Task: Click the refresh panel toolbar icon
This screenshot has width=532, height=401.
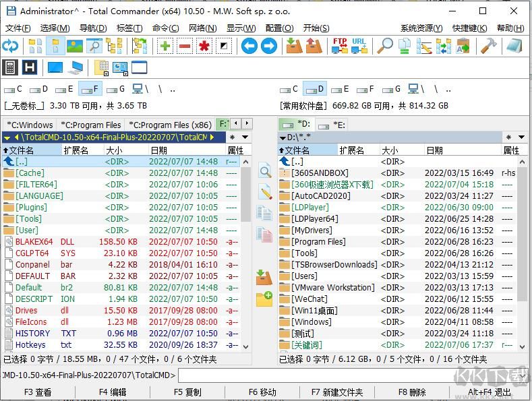Action: click(10, 46)
